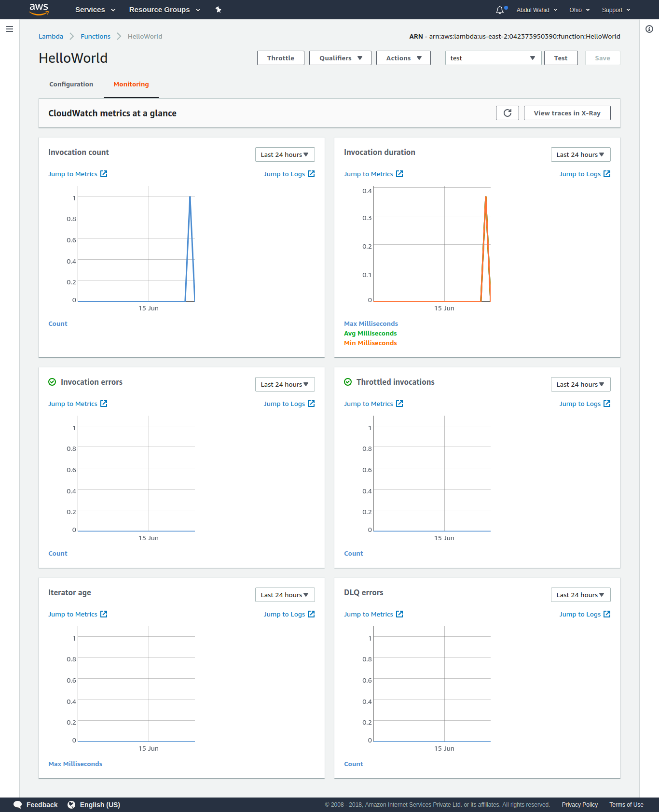Expand the Qualifiers dropdown
The height and width of the screenshot is (812, 659).
point(340,58)
